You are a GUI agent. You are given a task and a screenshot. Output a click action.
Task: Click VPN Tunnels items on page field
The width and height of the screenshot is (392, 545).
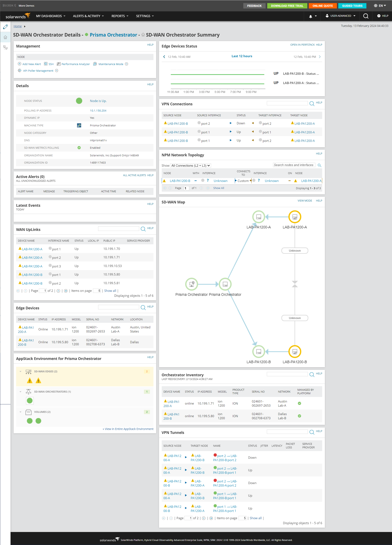[x=242, y=518]
